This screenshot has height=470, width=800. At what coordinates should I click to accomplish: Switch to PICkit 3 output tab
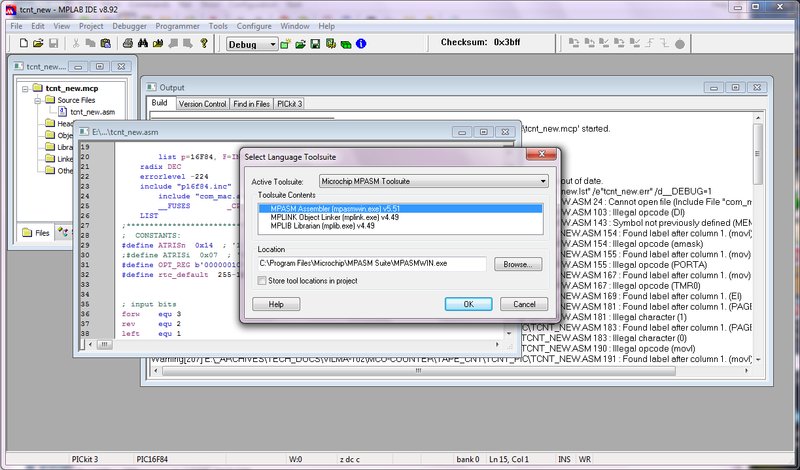pos(289,104)
